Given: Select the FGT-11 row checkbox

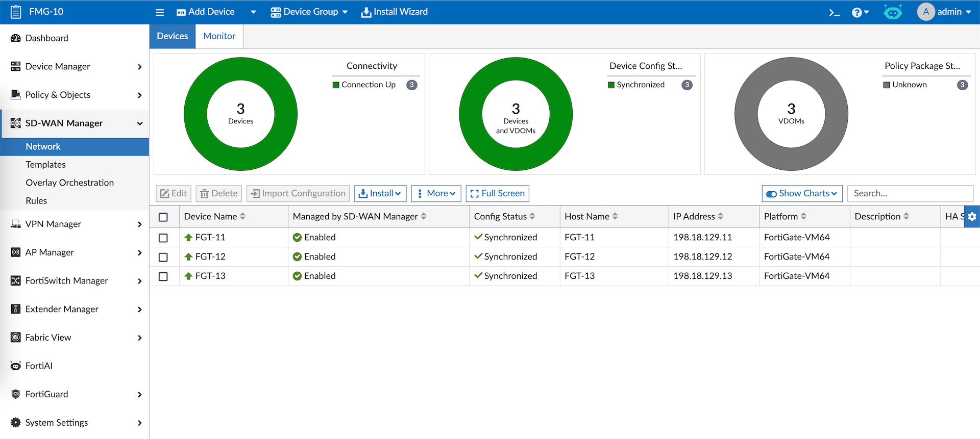Looking at the screenshot, I should 163,238.
